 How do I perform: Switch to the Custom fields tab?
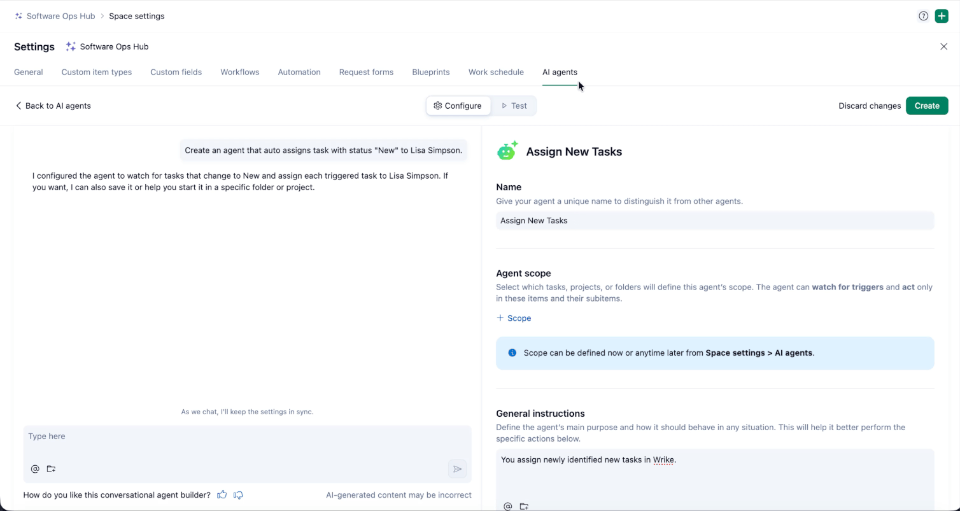[176, 72]
